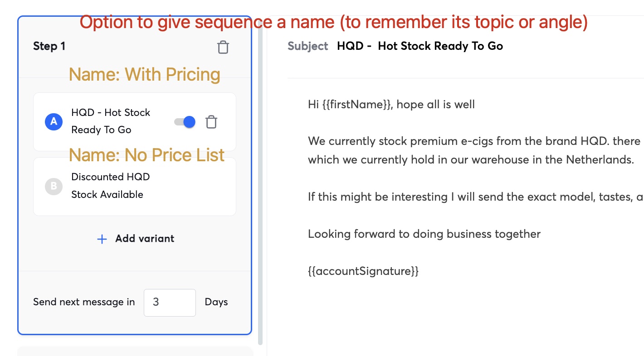Image resolution: width=644 pixels, height=356 pixels.
Task: Toggle variant A on or off
Action: (185, 122)
